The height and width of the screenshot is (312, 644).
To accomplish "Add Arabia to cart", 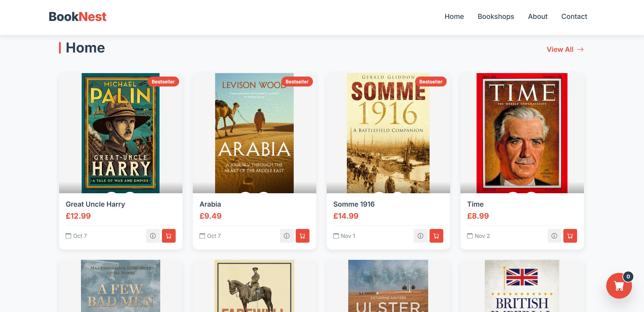I will coord(303,236).
